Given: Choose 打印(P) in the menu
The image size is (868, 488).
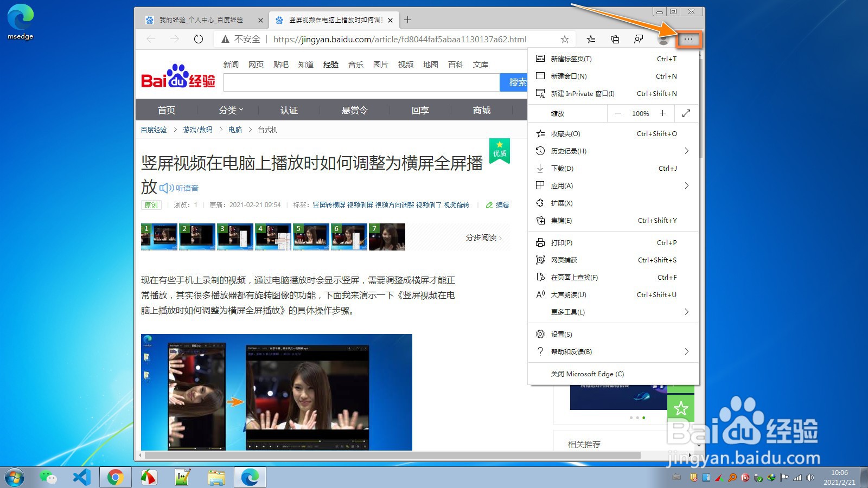Looking at the screenshot, I should point(613,242).
